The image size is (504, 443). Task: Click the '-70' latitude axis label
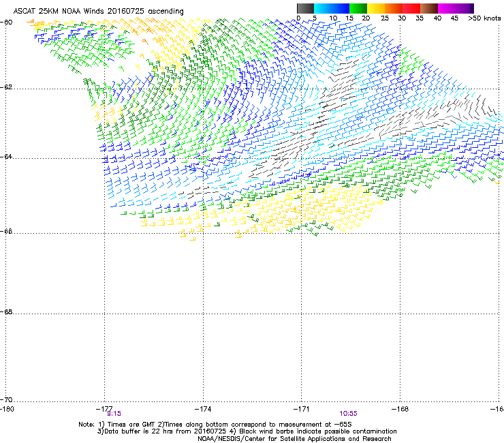tap(6, 399)
